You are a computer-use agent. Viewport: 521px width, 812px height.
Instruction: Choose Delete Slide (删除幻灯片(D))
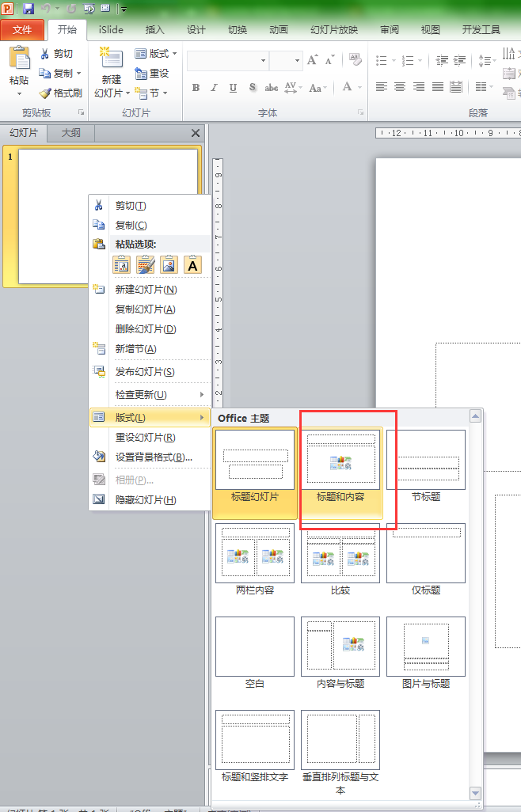[150, 329]
